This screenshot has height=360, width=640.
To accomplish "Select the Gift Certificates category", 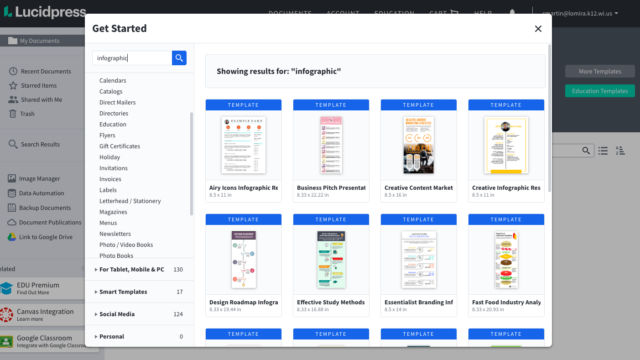I will pyautogui.click(x=120, y=146).
